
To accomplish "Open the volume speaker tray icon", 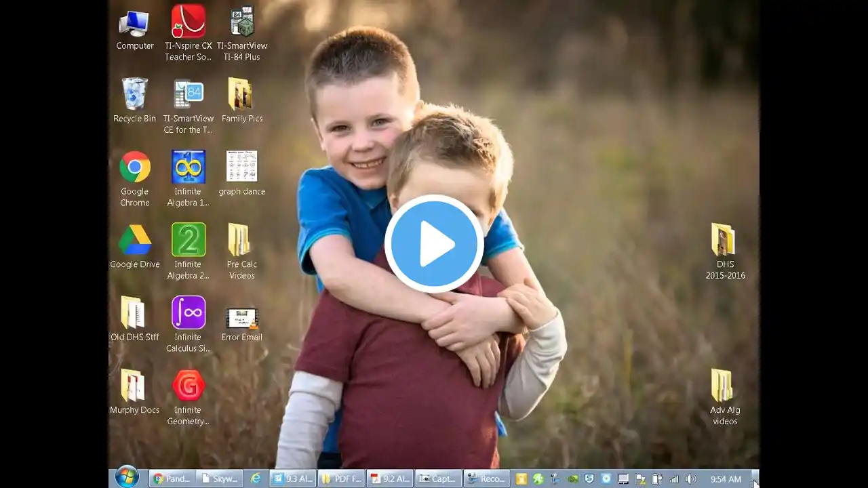I will pos(690,479).
